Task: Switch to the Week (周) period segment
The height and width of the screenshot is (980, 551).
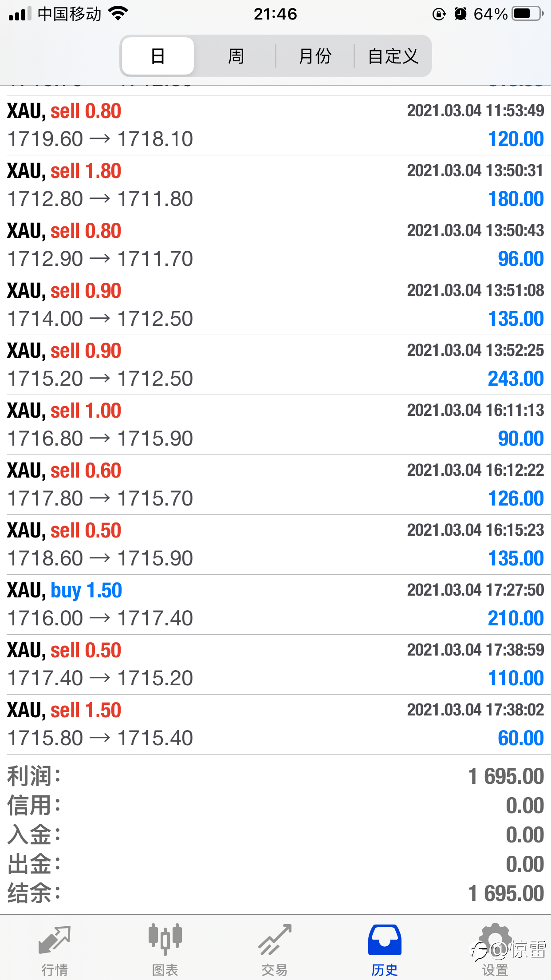Action: 236,56
